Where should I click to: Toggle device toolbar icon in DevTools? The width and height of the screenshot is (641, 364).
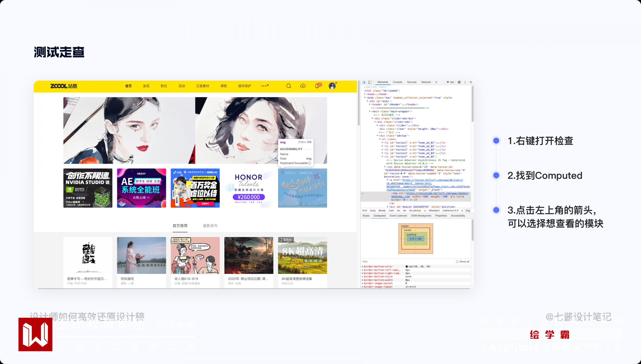click(370, 82)
